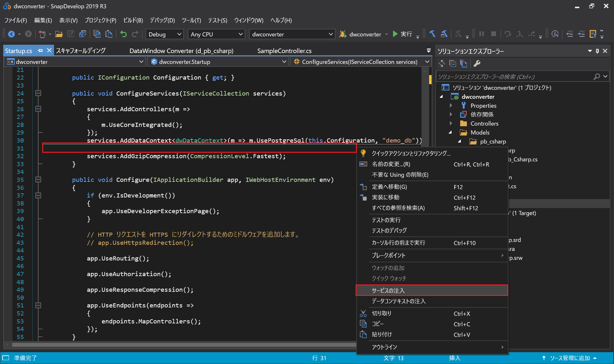
Task: Toggle auto-hide pin of Solution Explorer
Action: tap(597, 51)
